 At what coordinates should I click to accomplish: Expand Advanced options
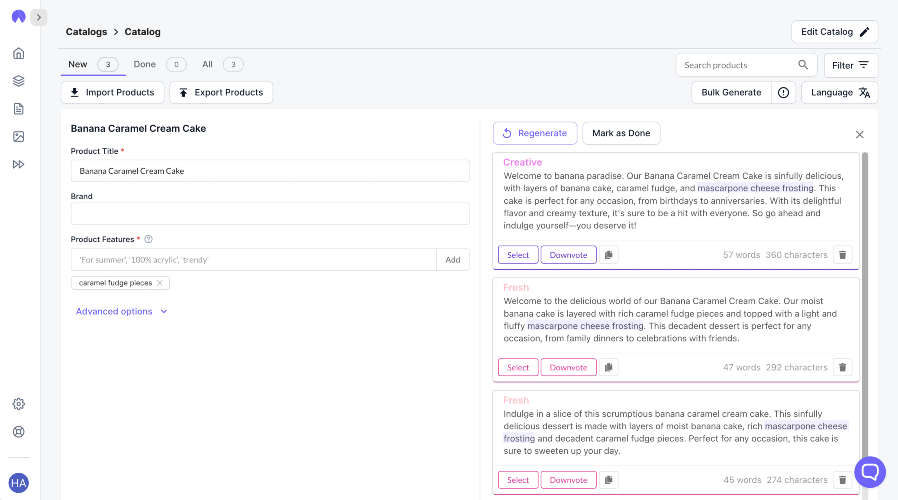point(122,311)
